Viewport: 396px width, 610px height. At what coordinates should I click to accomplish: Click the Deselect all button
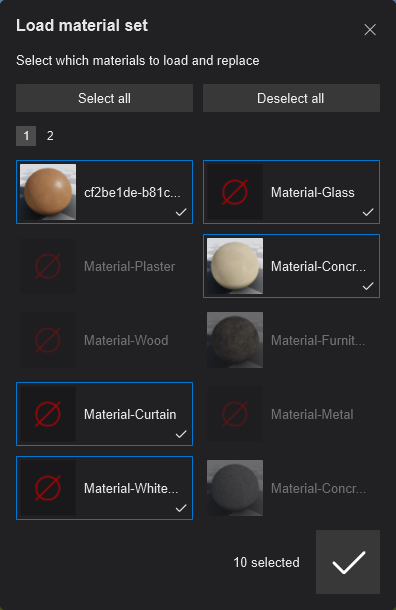(x=291, y=98)
